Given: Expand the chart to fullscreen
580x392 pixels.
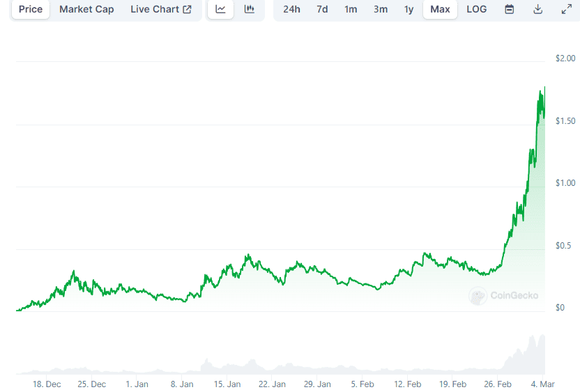Looking at the screenshot, I should [566, 9].
